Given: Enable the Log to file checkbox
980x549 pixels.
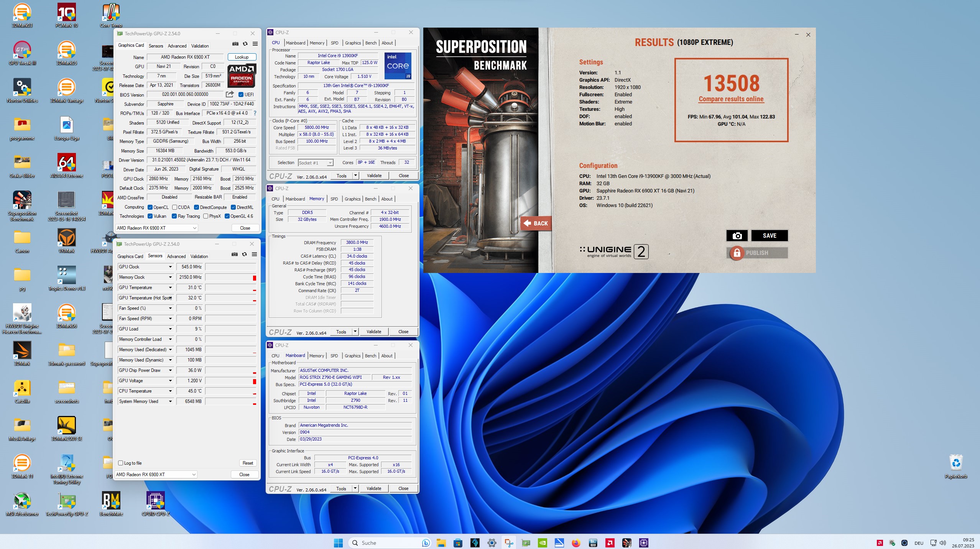Looking at the screenshot, I should (x=121, y=463).
